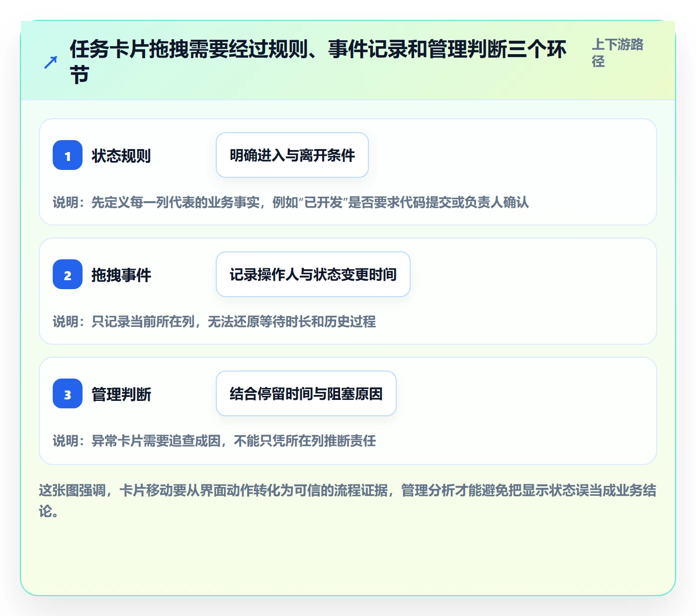
Task: Click the number 1 badge for 状态规则
Action: (68, 155)
